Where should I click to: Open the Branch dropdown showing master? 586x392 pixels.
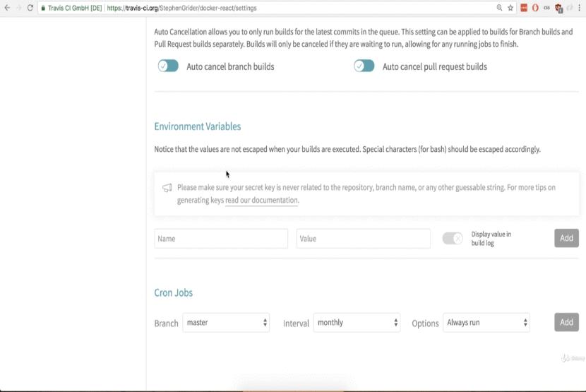click(x=226, y=322)
